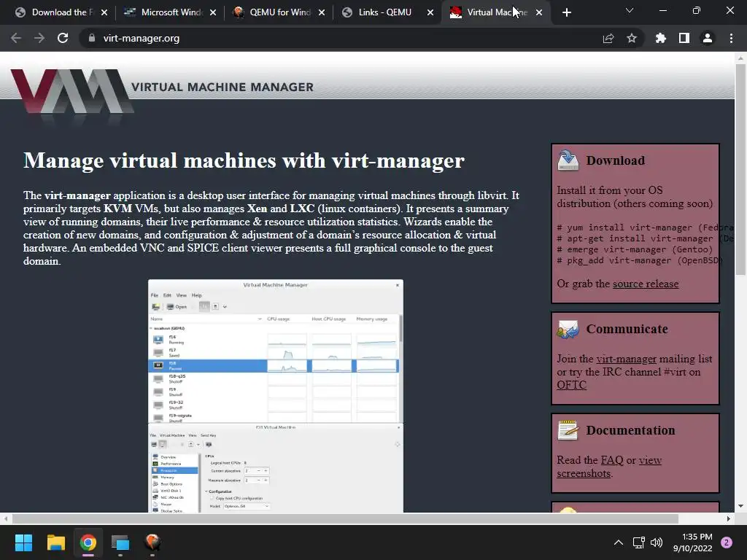Click the scroll-down arrow of the page
This screenshot has width=747, height=560.
pos(740,506)
